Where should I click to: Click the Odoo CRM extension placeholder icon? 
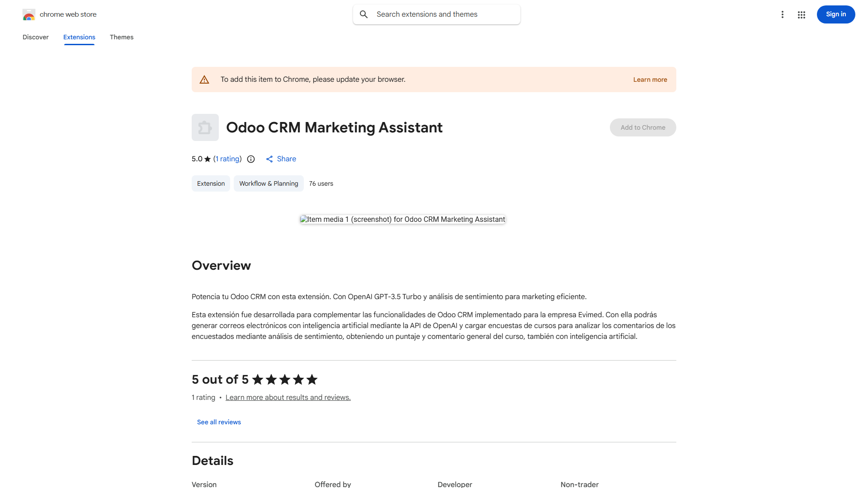(205, 127)
